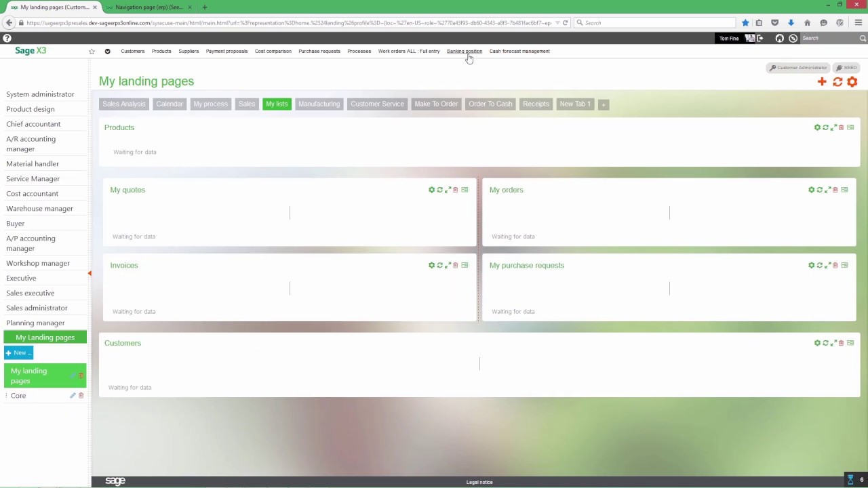
Task: Open Cash forecast management link
Action: click(519, 52)
